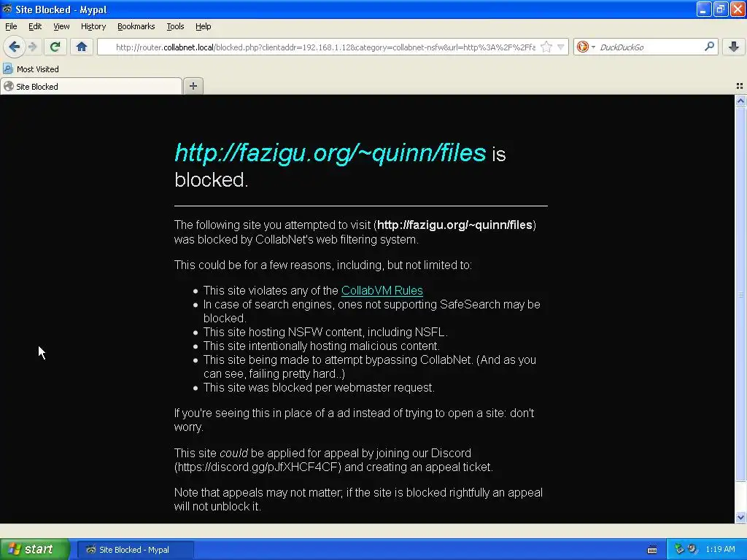This screenshot has height=560, width=747.
Task: Open the History menu
Action: tap(93, 26)
